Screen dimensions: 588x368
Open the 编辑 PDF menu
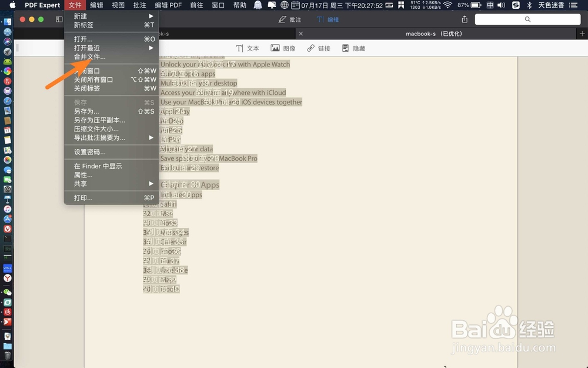tap(168, 5)
